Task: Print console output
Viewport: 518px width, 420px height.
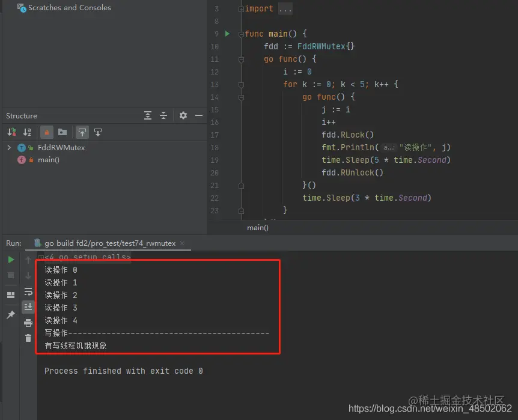Action: click(x=28, y=323)
